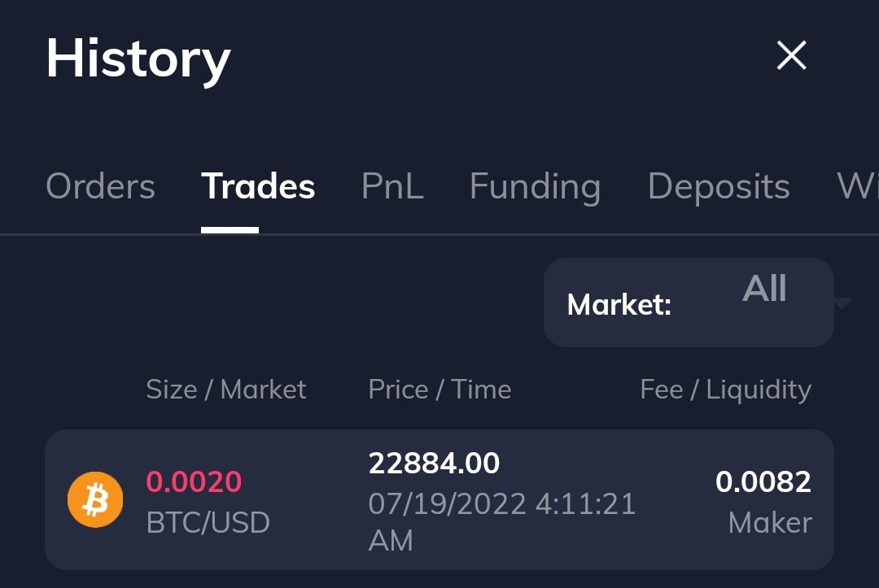Click the 22884.00 trade price
Screen dimensions: 879x588
click(x=434, y=463)
